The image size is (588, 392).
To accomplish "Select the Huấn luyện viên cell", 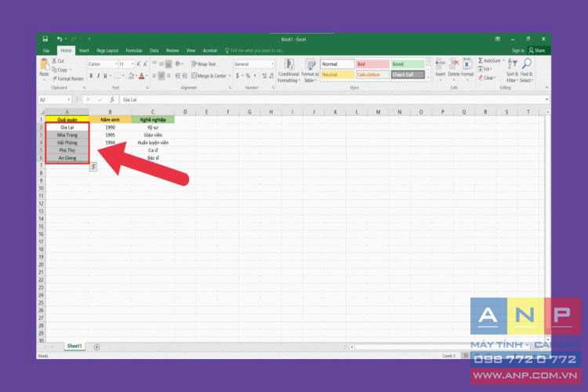I will pos(153,143).
